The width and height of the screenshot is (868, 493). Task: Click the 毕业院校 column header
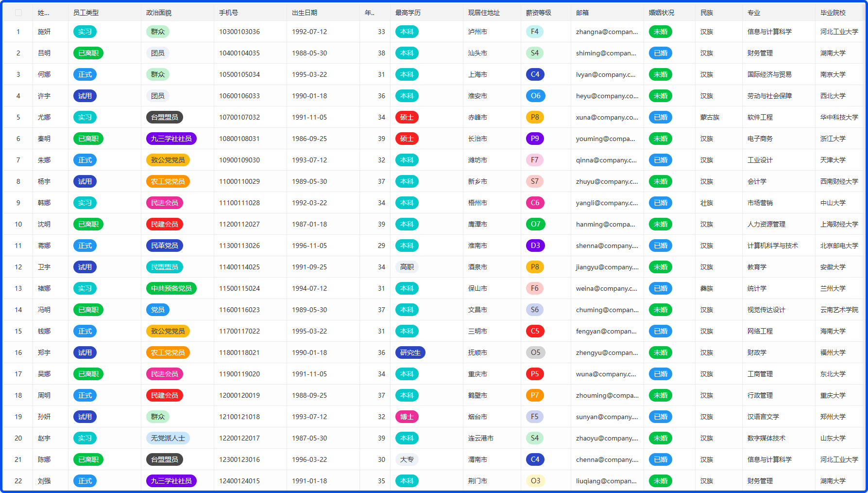click(x=833, y=13)
